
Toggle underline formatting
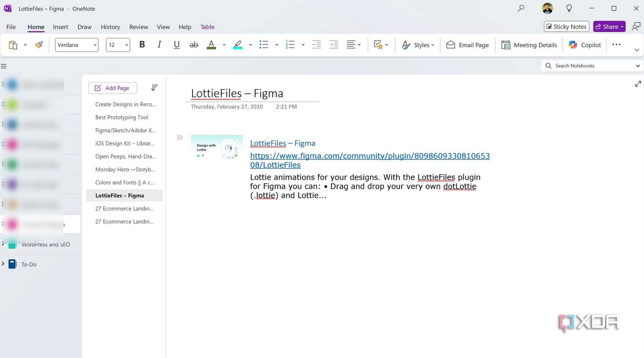point(176,45)
